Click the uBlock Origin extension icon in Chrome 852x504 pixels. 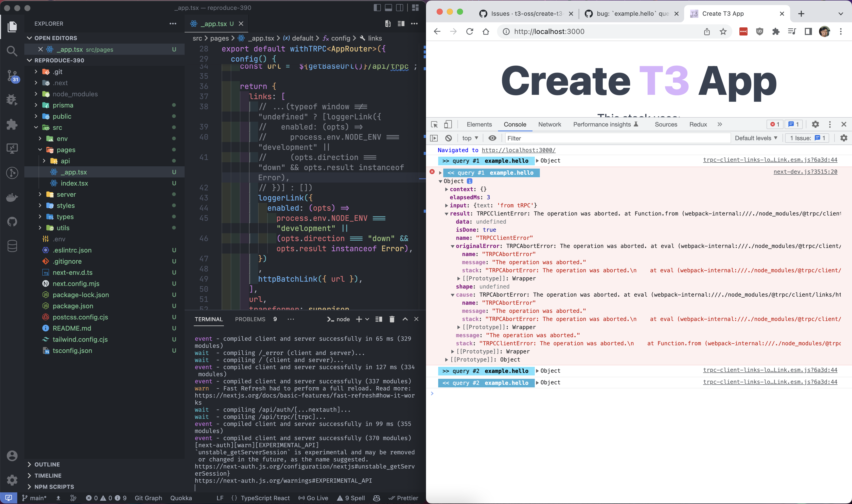760,31
